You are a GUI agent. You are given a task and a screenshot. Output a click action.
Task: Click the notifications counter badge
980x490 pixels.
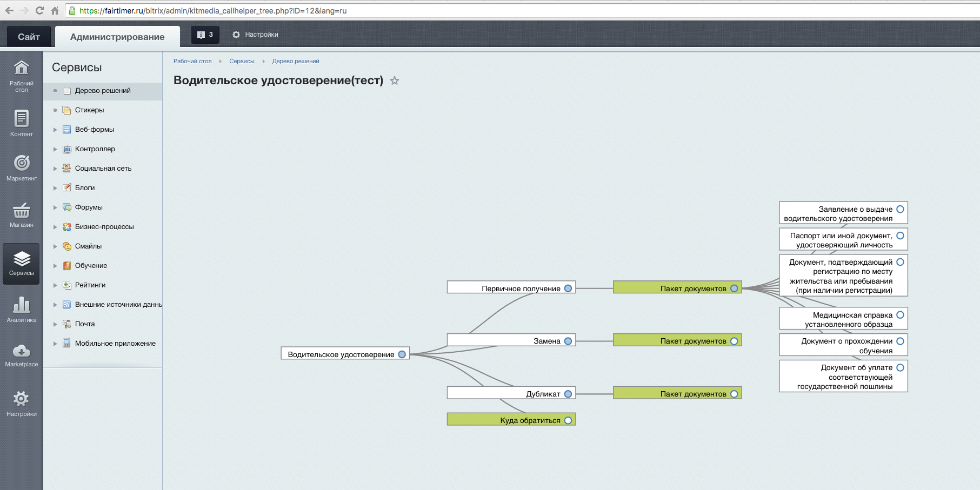coord(205,35)
